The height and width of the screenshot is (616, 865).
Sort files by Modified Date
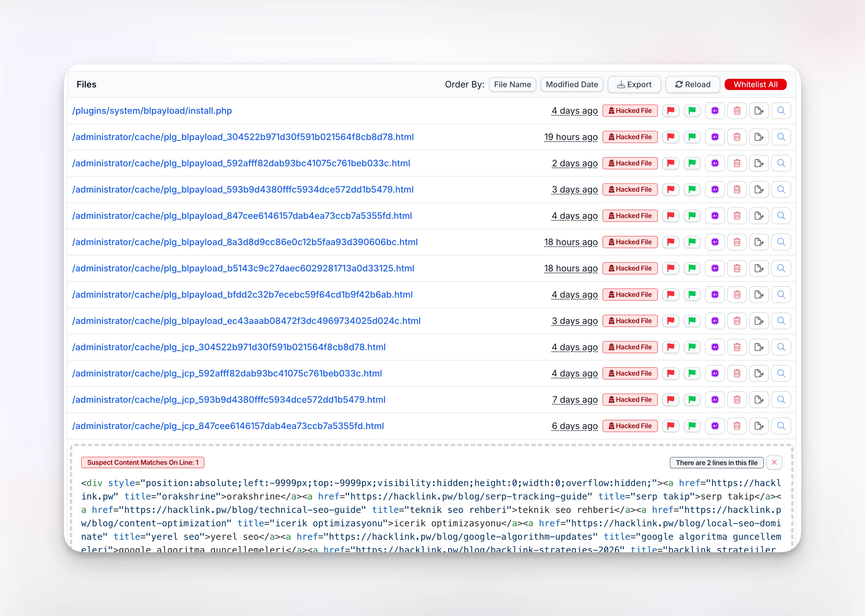[x=572, y=84]
